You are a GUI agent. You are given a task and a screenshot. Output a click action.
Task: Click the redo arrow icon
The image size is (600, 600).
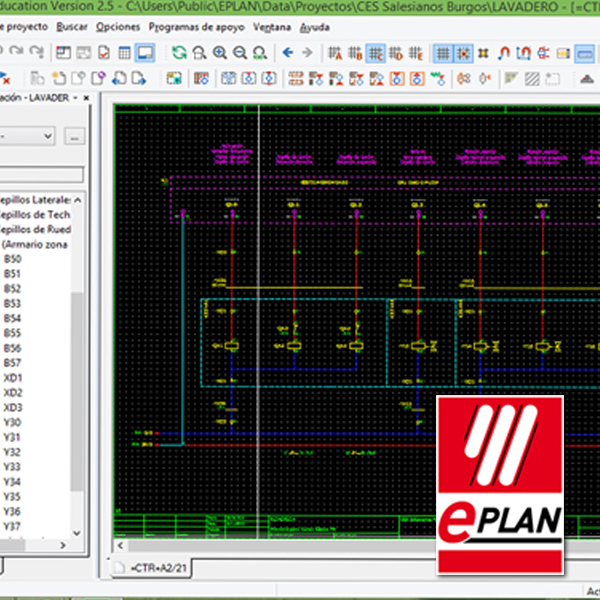point(16,52)
